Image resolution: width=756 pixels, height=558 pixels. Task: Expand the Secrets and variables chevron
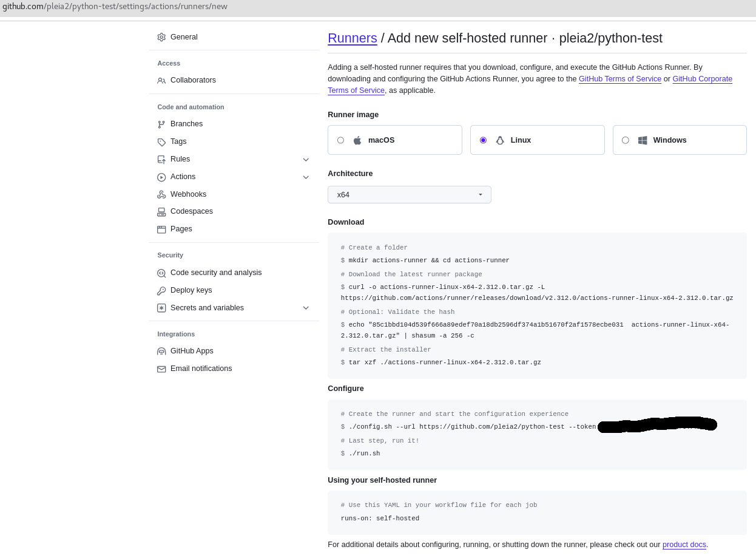pos(306,308)
